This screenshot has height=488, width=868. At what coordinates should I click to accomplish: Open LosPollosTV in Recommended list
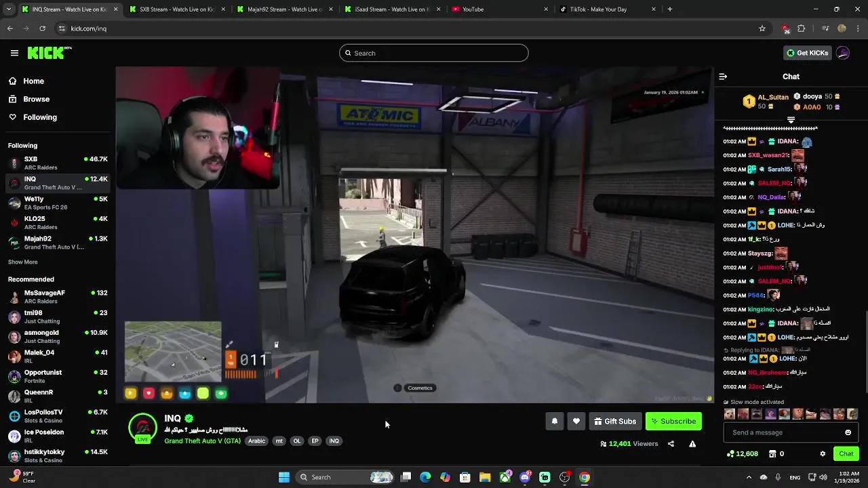[58, 416]
